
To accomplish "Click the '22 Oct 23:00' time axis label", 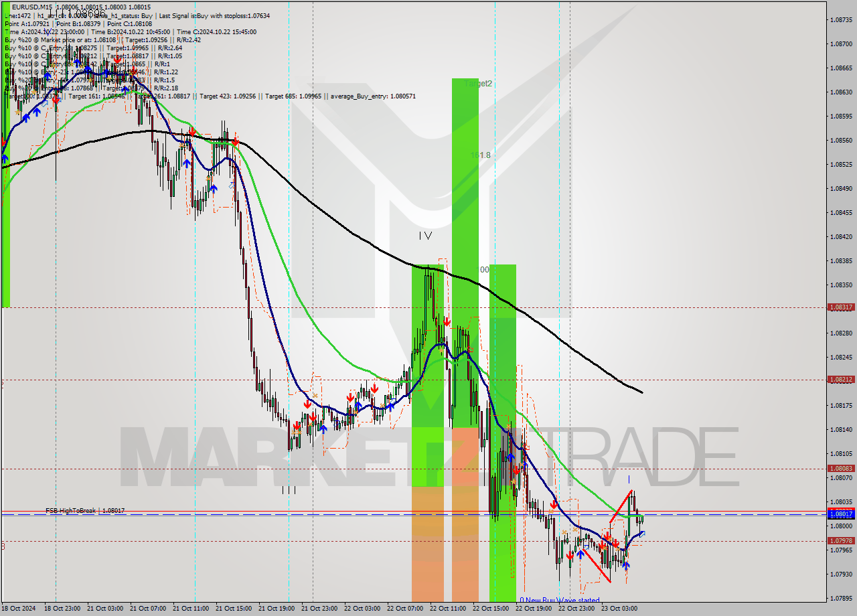I will (576, 609).
